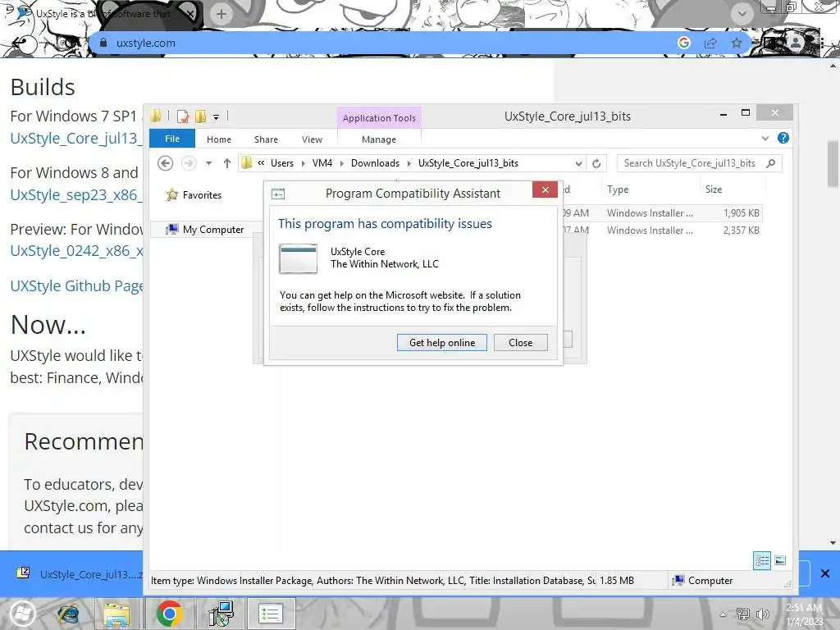The image size is (840, 630).
Task: Click Get help online button
Action: coord(442,343)
